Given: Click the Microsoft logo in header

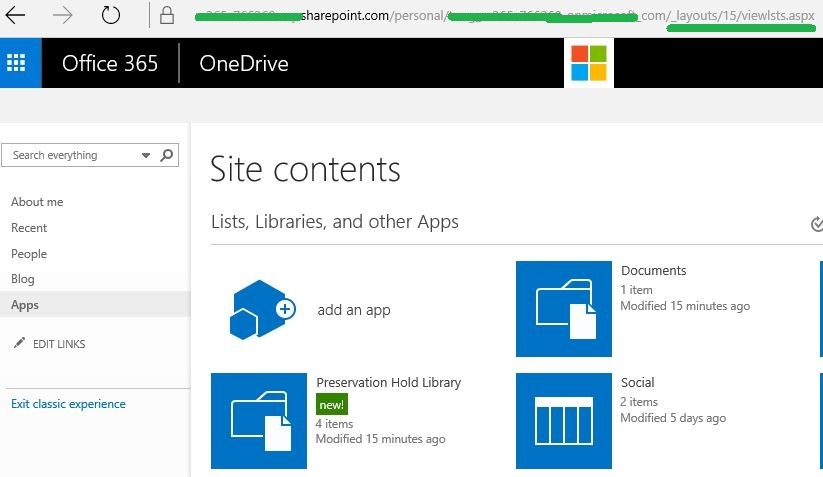Looking at the screenshot, I should tap(588, 63).
